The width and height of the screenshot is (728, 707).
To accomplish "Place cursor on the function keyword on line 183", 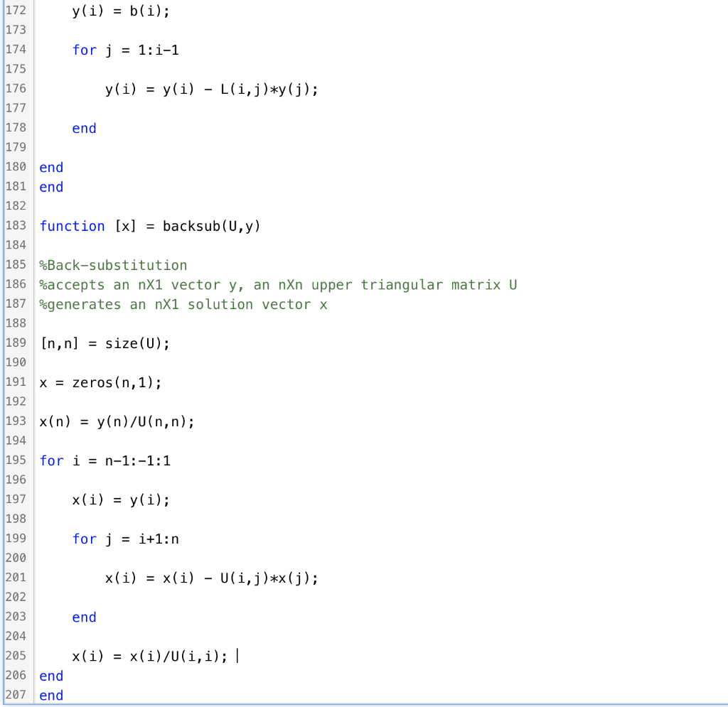I will pos(71,225).
